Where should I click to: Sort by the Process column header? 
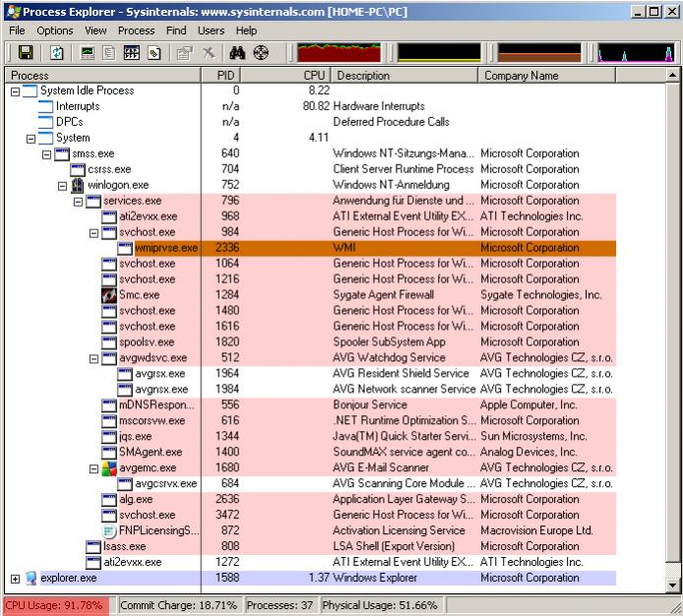[102, 76]
